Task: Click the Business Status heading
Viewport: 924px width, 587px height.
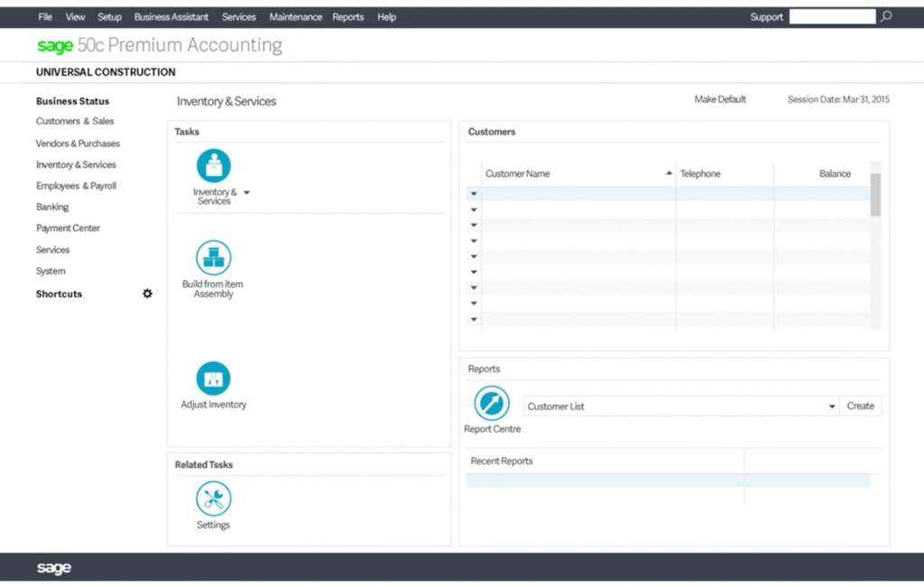Action: click(x=72, y=101)
